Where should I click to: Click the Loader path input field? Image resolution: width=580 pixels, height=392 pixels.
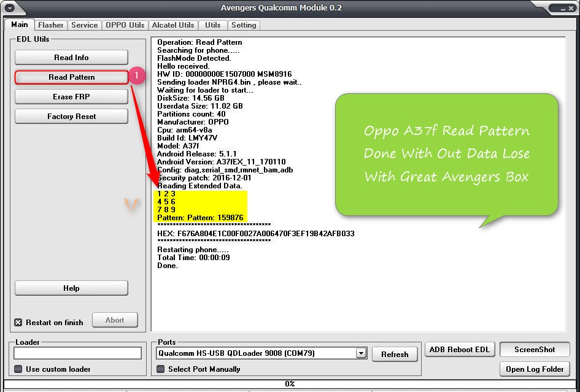(x=77, y=353)
